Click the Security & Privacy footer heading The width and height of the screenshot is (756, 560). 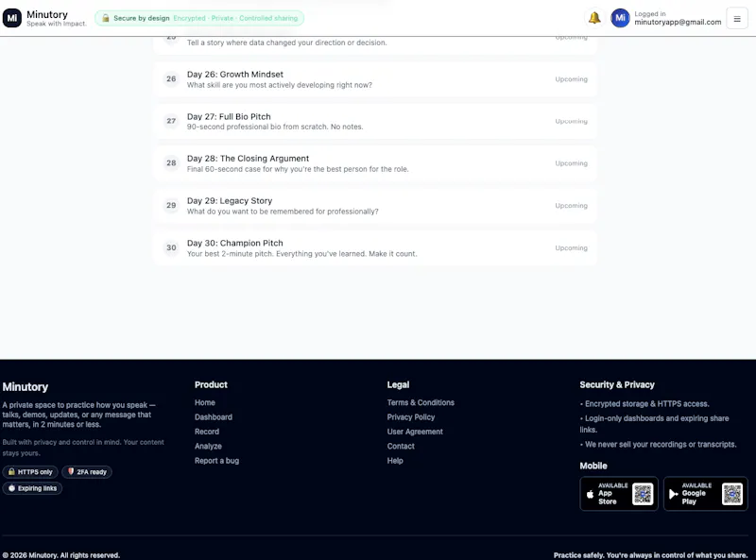click(x=617, y=385)
